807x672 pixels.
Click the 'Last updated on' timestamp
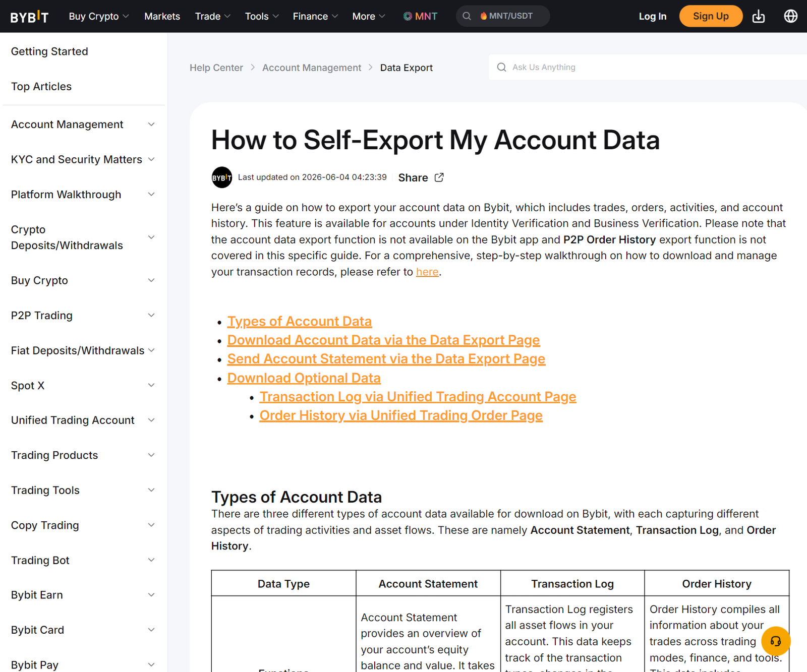coord(312,177)
